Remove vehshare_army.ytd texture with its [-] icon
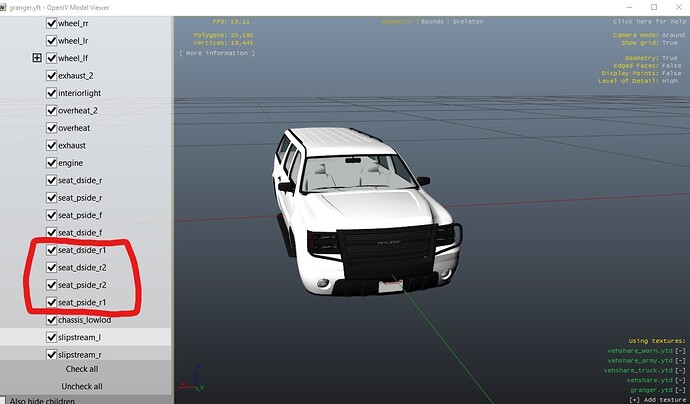 pyautogui.click(x=680, y=361)
